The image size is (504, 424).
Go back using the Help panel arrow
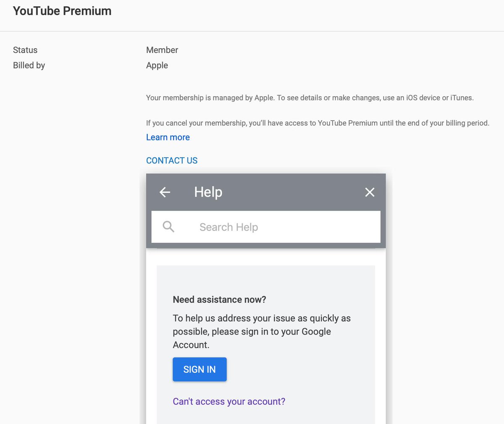(165, 192)
